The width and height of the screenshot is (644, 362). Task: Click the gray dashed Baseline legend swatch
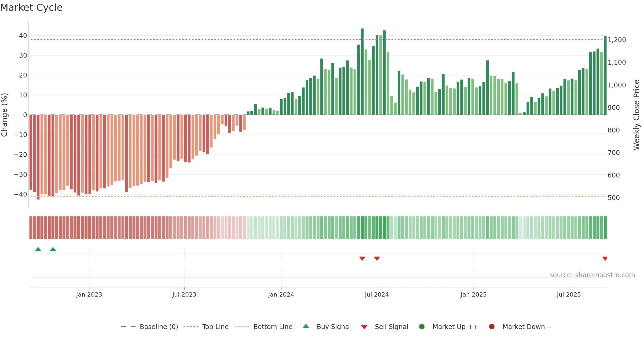[128, 327]
